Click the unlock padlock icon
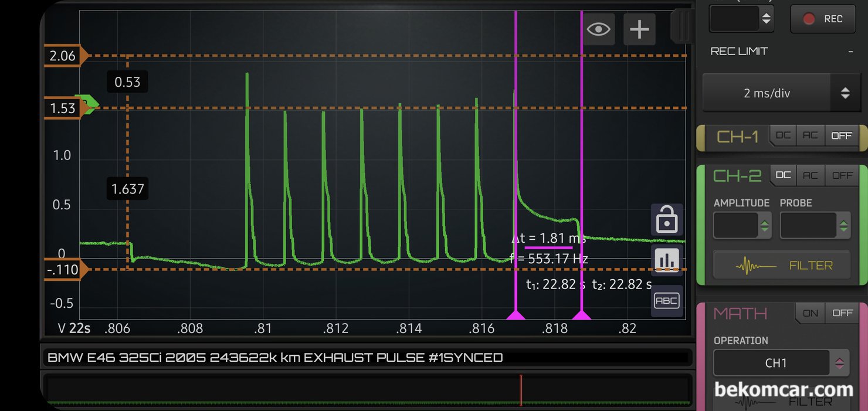This screenshot has height=411, width=868. click(x=666, y=220)
